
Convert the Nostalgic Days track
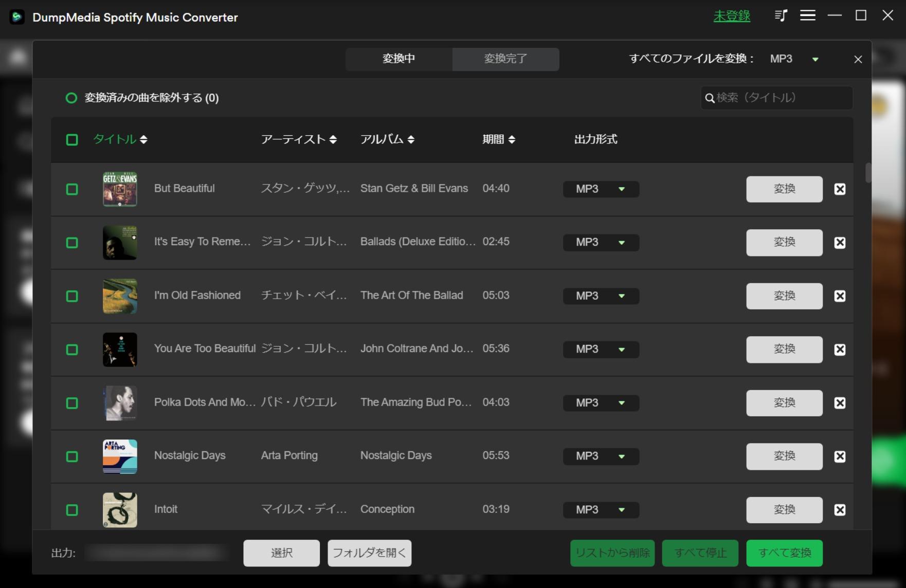(784, 456)
